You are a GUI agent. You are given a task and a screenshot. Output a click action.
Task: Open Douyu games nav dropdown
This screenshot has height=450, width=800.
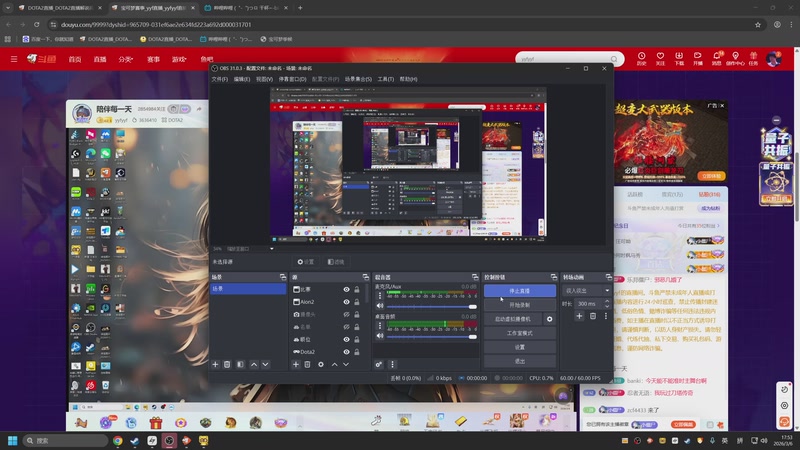pyautogui.click(x=179, y=59)
